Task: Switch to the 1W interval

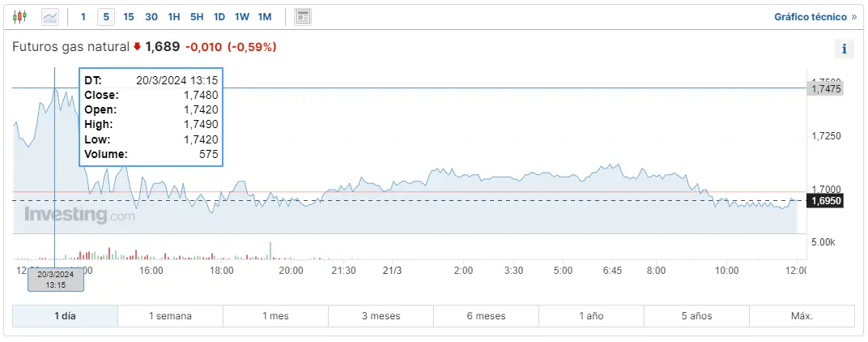Action: click(x=242, y=16)
